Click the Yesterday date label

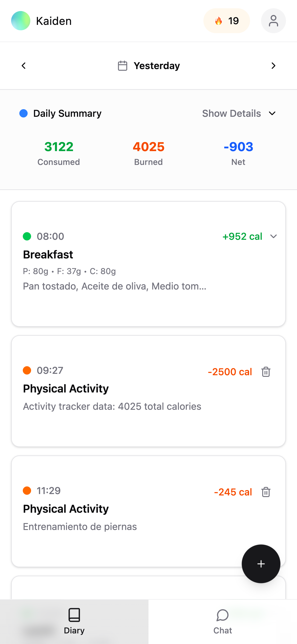157,66
